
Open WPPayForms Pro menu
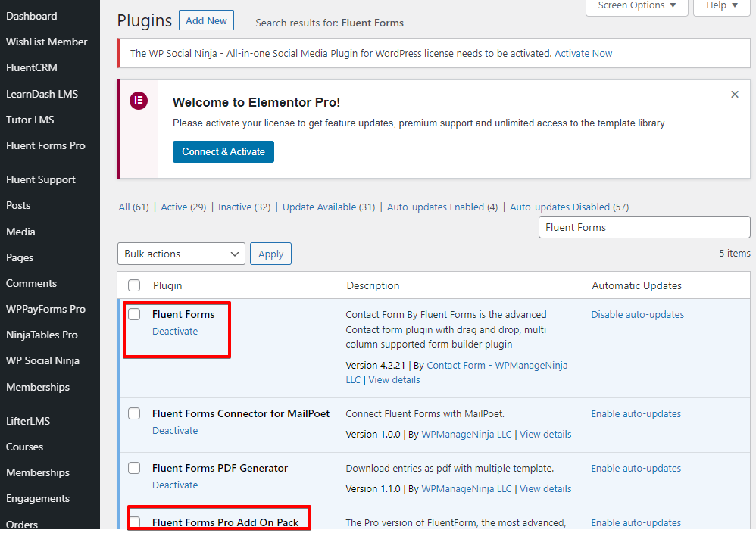pyautogui.click(x=45, y=310)
